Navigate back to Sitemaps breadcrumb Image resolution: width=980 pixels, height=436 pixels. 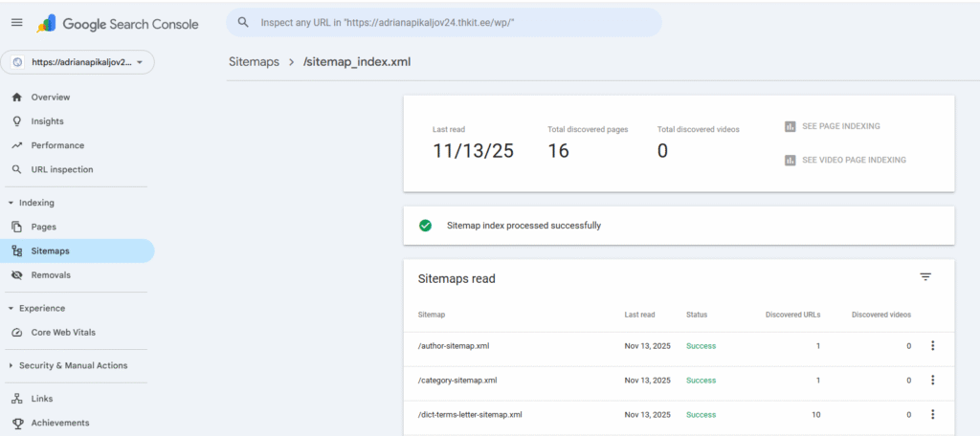click(254, 62)
